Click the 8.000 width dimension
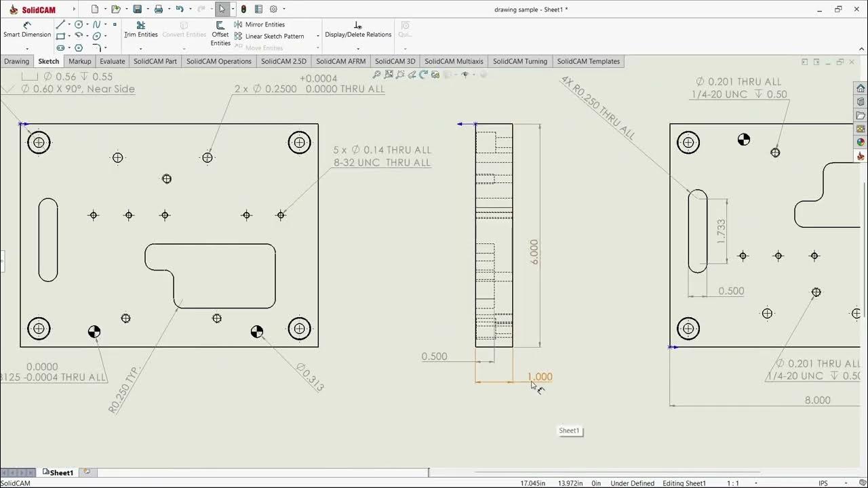This screenshot has width=868, height=488. click(x=818, y=400)
